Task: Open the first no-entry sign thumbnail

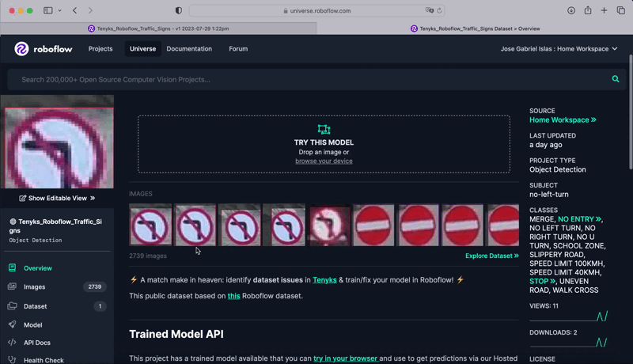Action: [x=373, y=225]
